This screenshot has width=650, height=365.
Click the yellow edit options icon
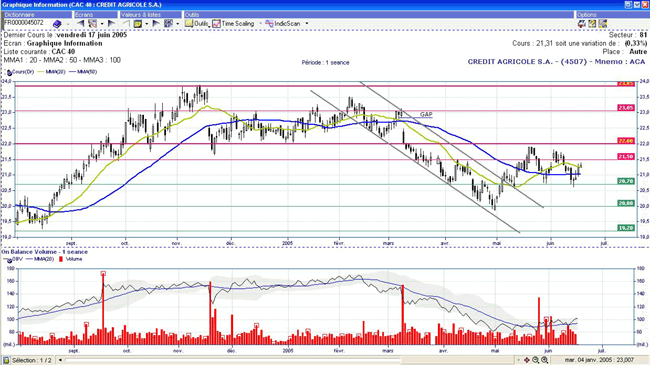[x=592, y=24]
